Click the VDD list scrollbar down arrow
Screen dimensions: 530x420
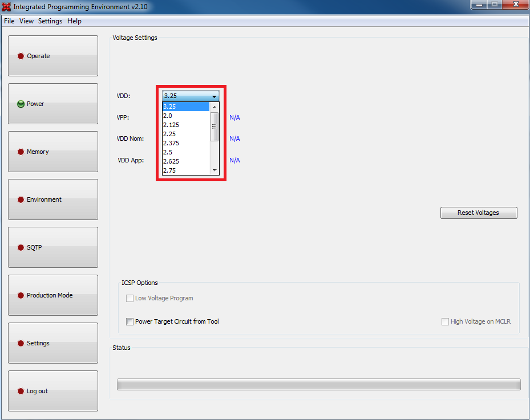[x=215, y=170]
